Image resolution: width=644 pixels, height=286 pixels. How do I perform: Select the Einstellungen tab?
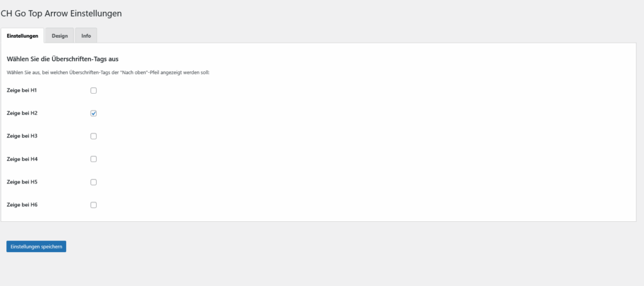click(x=23, y=36)
